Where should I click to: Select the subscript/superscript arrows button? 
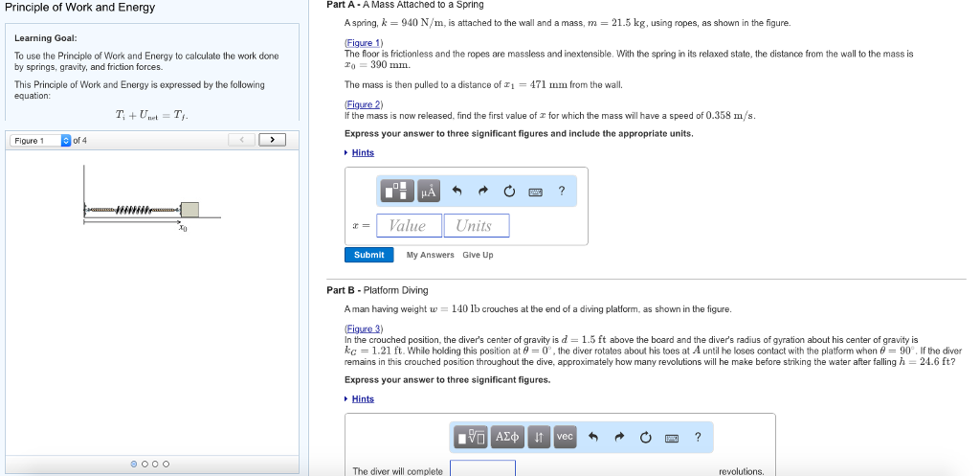[x=539, y=438]
